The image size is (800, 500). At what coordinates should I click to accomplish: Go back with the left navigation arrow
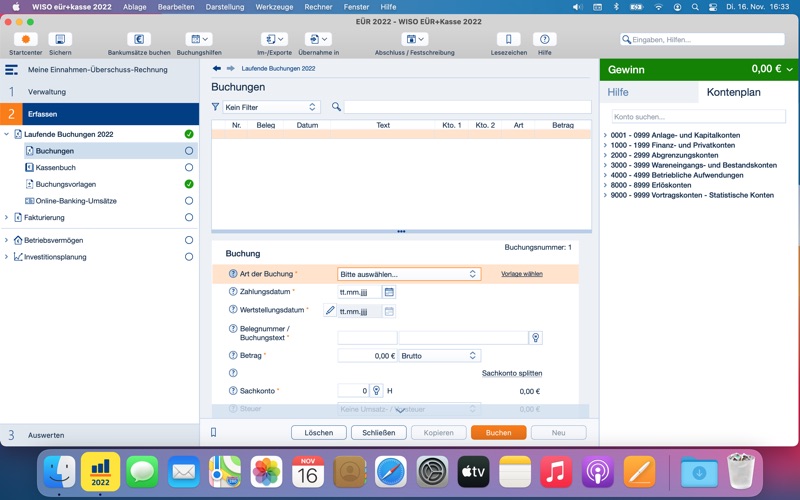217,68
